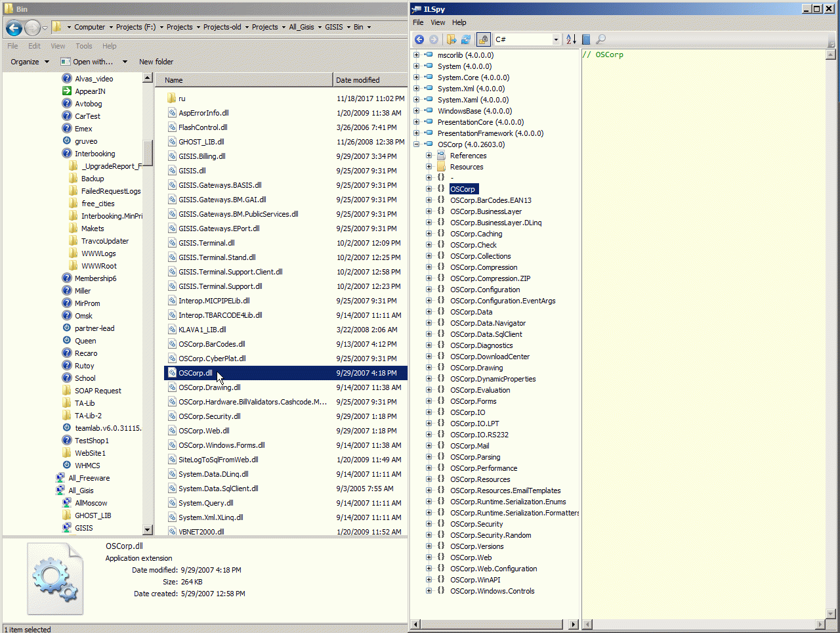Click the ILSpy tree scroll-right arrow

[574, 624]
